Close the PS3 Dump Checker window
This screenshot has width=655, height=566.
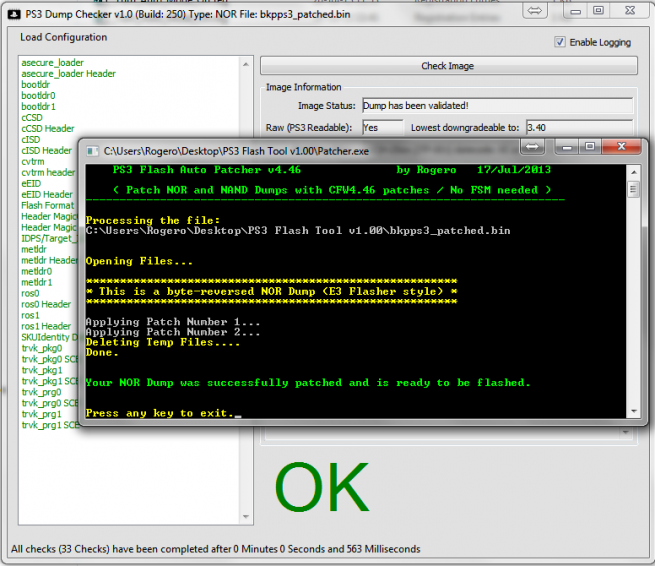630,11
